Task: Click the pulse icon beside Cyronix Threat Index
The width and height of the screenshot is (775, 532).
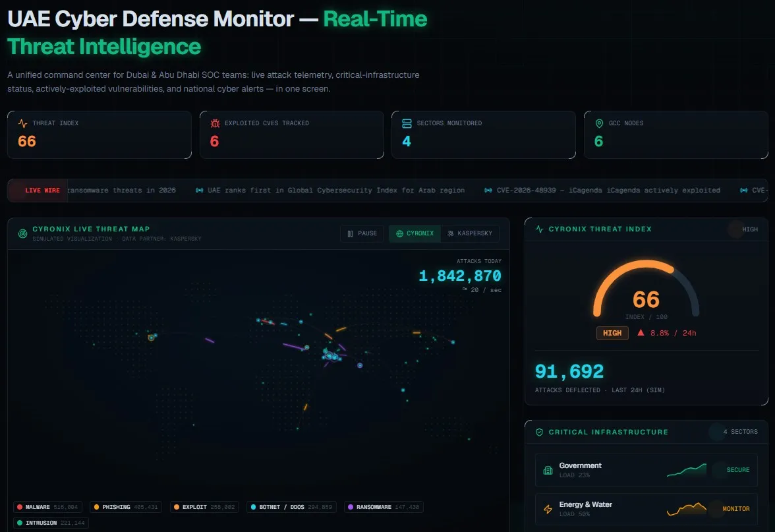Action: (539, 229)
